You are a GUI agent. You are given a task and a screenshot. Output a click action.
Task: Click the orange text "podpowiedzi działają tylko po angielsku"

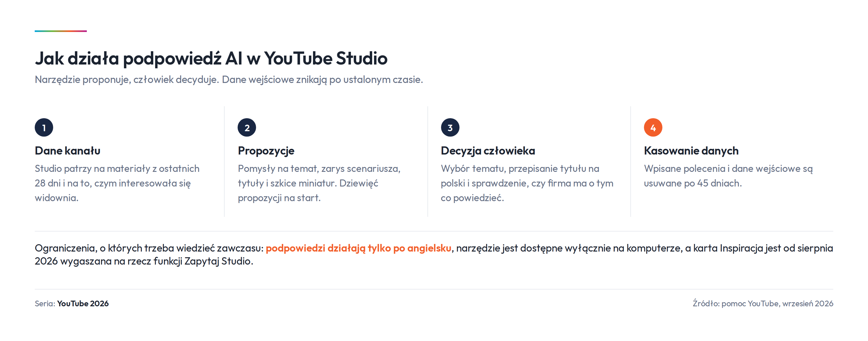pyautogui.click(x=359, y=248)
